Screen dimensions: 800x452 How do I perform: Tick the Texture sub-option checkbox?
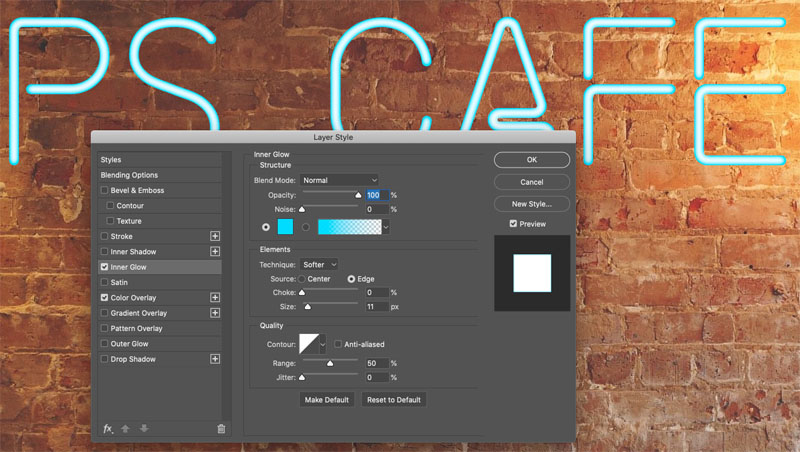coord(110,221)
